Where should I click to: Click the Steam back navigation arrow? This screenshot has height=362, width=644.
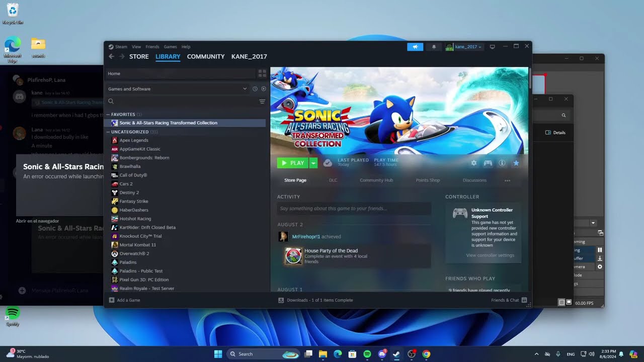point(111,56)
